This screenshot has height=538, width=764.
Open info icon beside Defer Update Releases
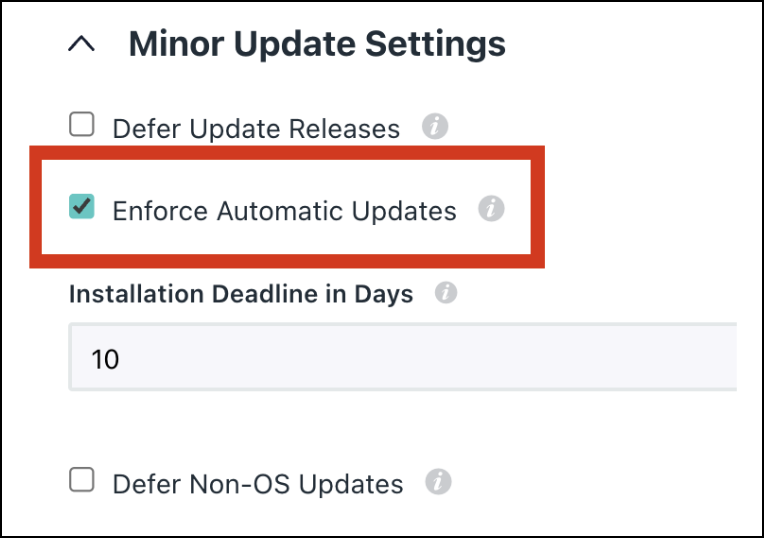tap(434, 127)
